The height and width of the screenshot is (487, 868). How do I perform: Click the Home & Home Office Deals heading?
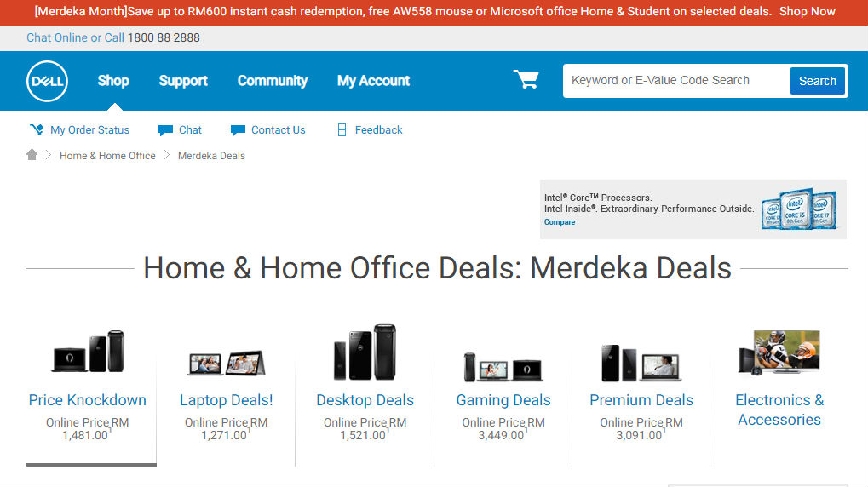coord(437,268)
